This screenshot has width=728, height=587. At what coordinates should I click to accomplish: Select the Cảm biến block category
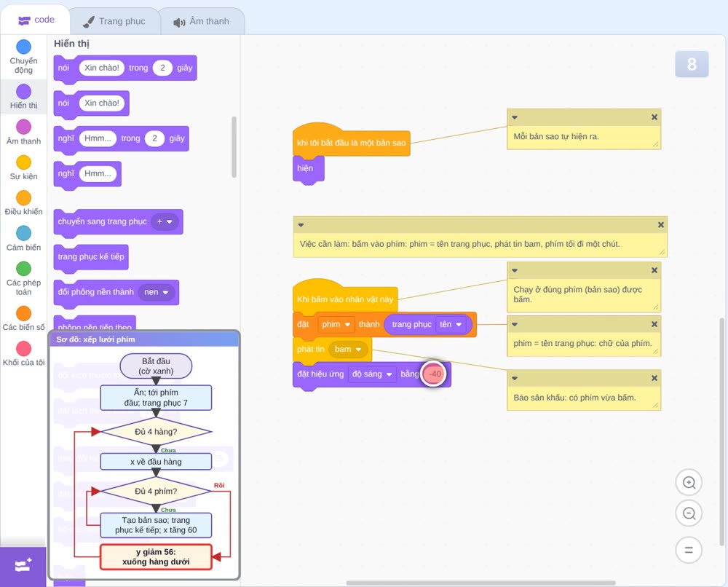[x=24, y=238]
